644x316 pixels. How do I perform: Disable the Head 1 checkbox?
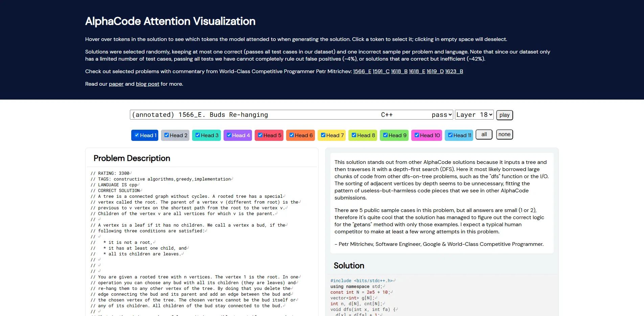(x=137, y=135)
